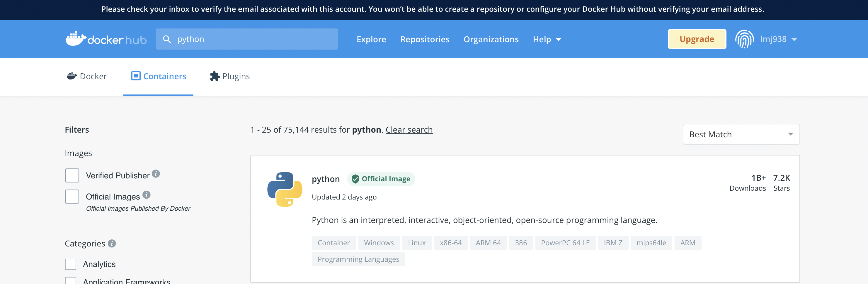Enable the Official Images checkbox
868x284 pixels.
tap(72, 196)
